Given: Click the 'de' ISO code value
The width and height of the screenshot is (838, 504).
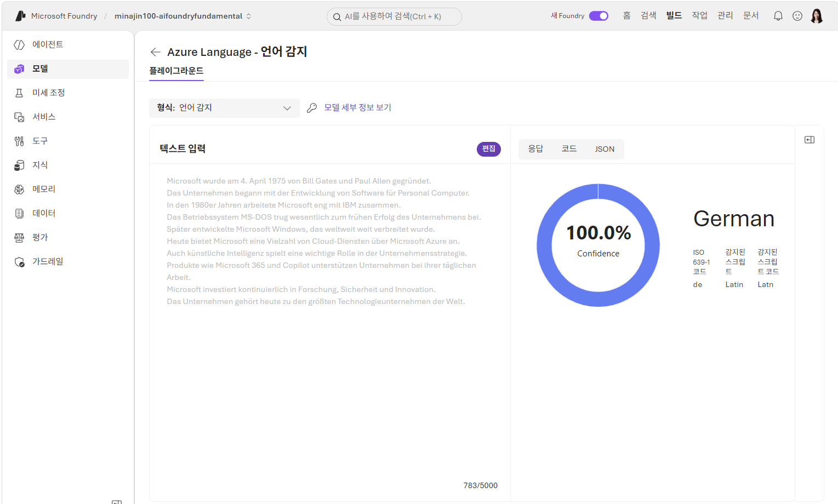Looking at the screenshot, I should point(698,285).
